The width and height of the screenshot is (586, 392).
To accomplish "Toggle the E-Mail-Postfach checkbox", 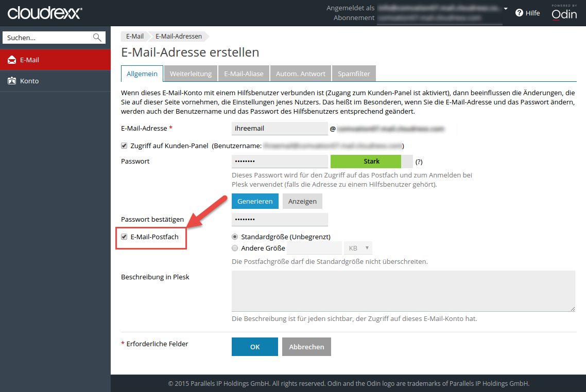I will 124,237.
